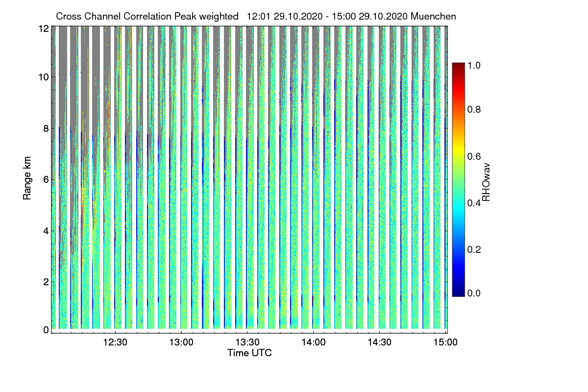Click the x-axis tick label '13:00'

click(x=181, y=343)
